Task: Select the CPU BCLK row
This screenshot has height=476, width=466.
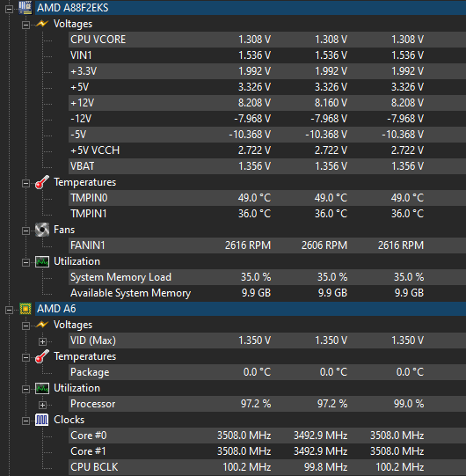Action: click(x=267, y=467)
